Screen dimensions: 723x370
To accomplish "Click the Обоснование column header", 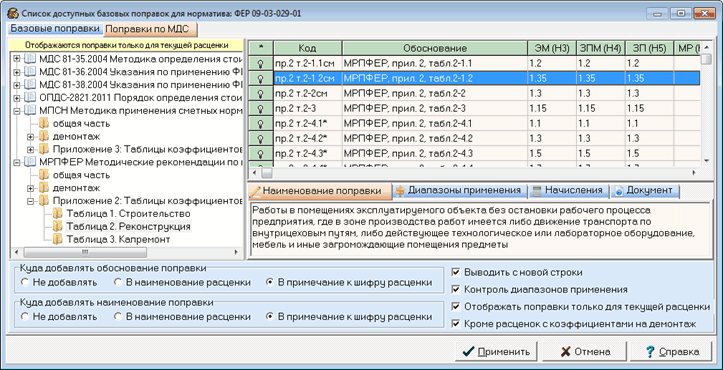I will click(x=435, y=48).
